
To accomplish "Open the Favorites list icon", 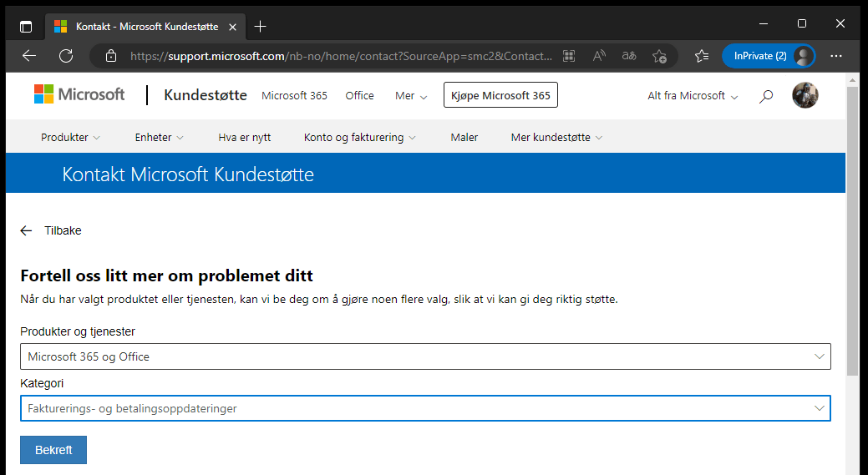I will 702,56.
